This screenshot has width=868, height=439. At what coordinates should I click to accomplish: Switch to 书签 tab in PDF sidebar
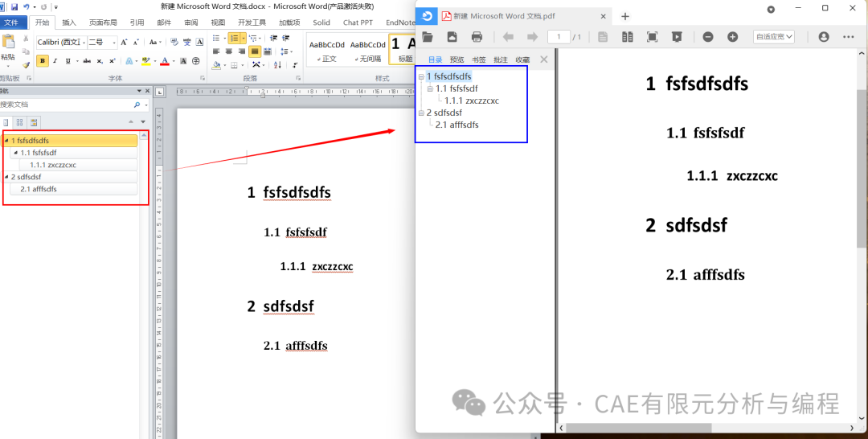[479, 59]
